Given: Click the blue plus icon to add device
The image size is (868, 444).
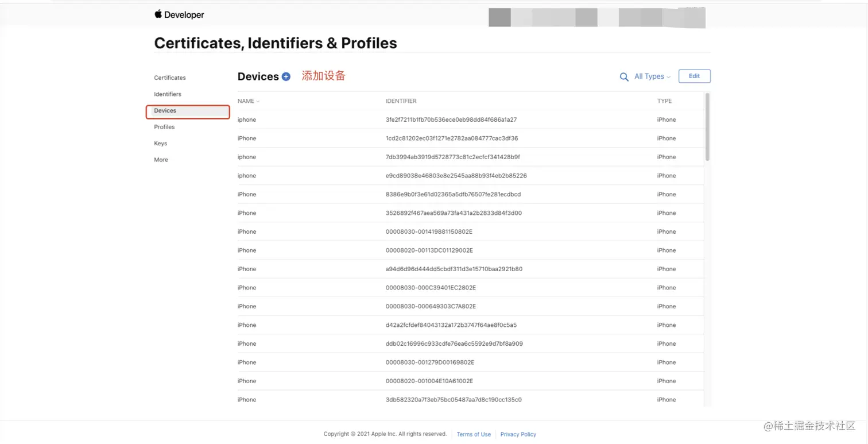Looking at the screenshot, I should [x=286, y=76].
